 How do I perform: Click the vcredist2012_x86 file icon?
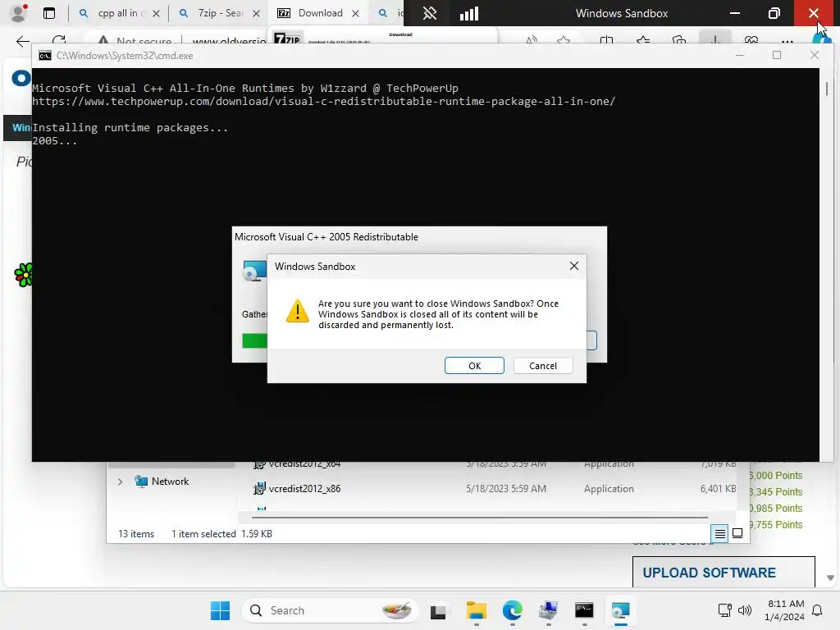coord(259,489)
